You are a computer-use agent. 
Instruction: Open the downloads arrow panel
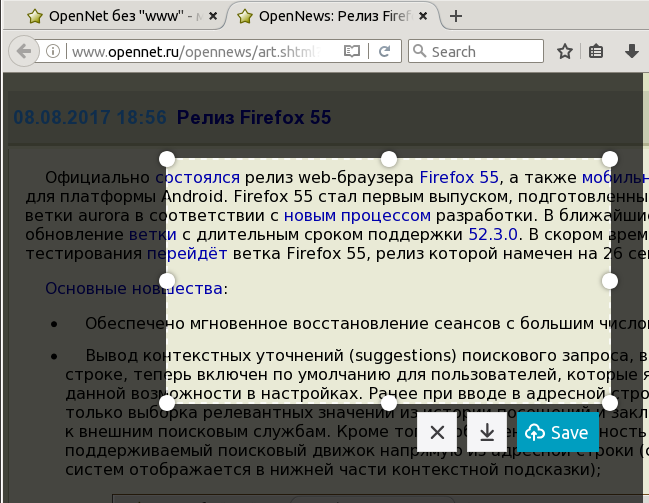631,52
